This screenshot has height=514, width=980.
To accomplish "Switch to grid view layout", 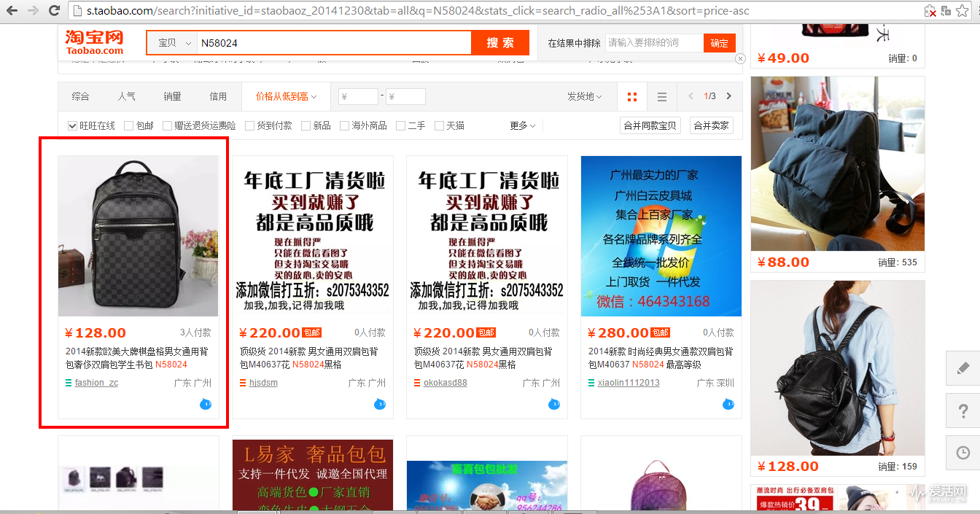I will coord(632,97).
